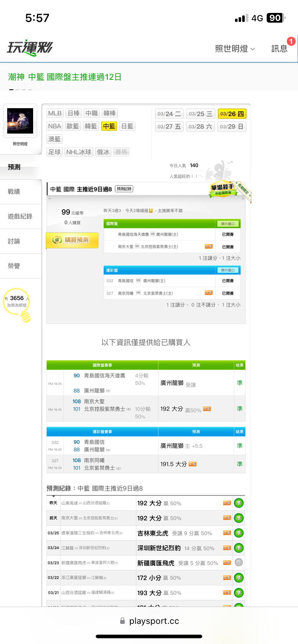Open 訊息 notifications
This screenshot has height=644, width=298.
coord(279,49)
